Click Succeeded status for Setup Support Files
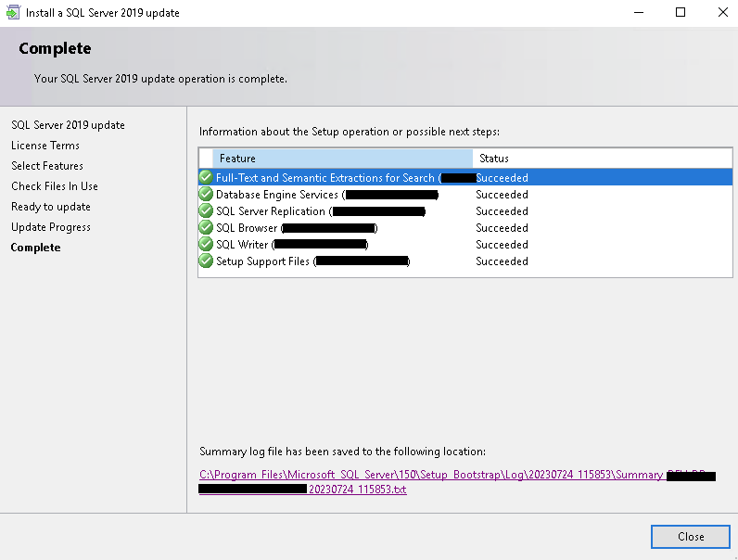Screen dimensions: 738x560 coord(502,261)
